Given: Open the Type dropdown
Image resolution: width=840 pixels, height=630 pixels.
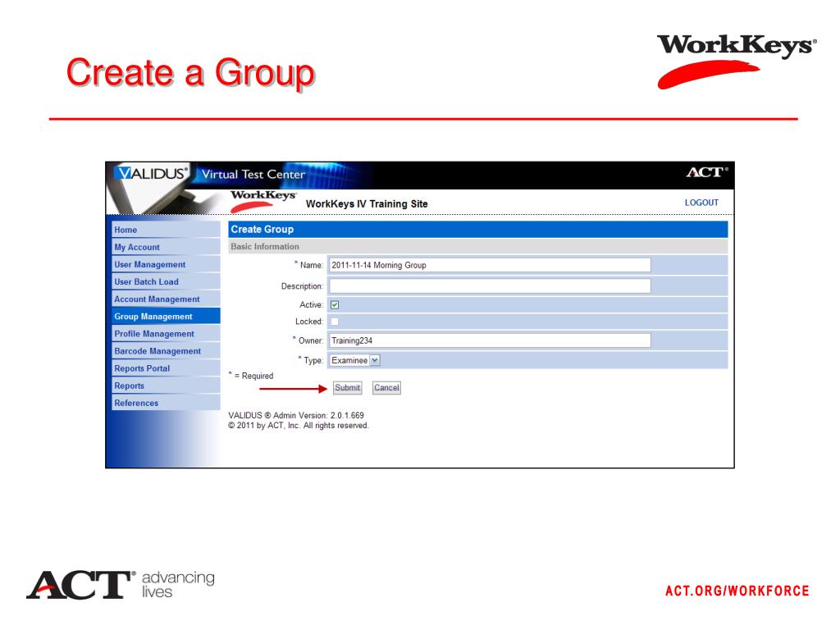Looking at the screenshot, I should pos(354,361).
